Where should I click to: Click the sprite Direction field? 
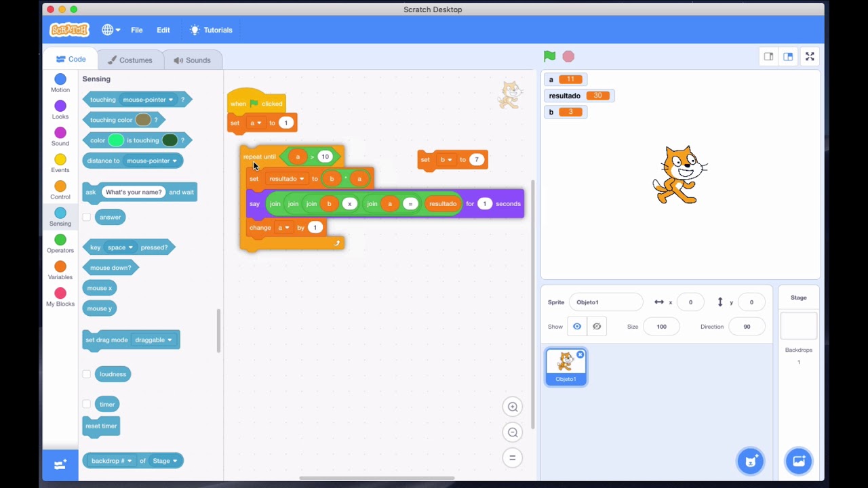coord(747,327)
